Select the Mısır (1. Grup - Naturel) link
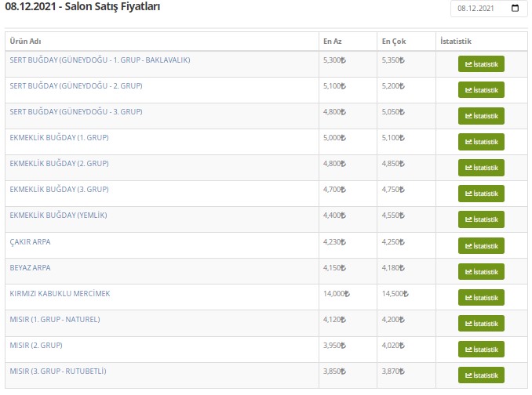532x395 pixels. point(54,319)
